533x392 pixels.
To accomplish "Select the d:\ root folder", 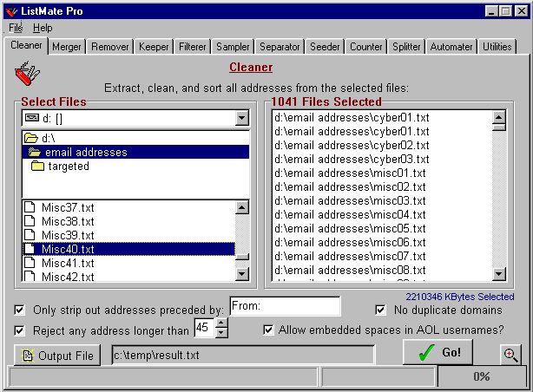I will coord(135,138).
